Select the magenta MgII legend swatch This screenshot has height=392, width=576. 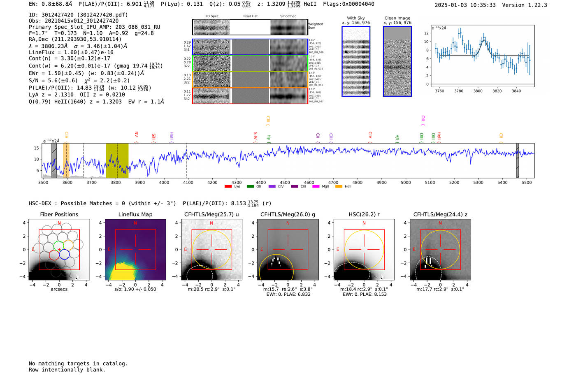point(316,187)
